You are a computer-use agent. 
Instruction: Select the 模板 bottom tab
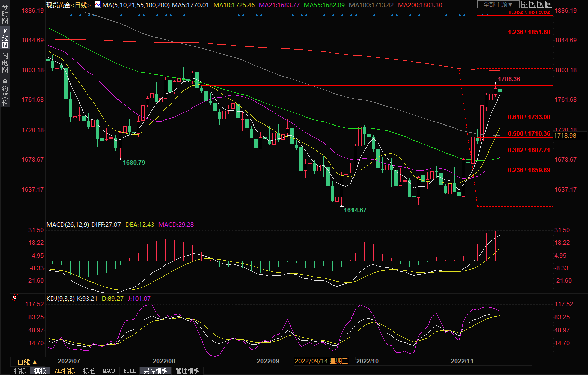tap(39, 371)
